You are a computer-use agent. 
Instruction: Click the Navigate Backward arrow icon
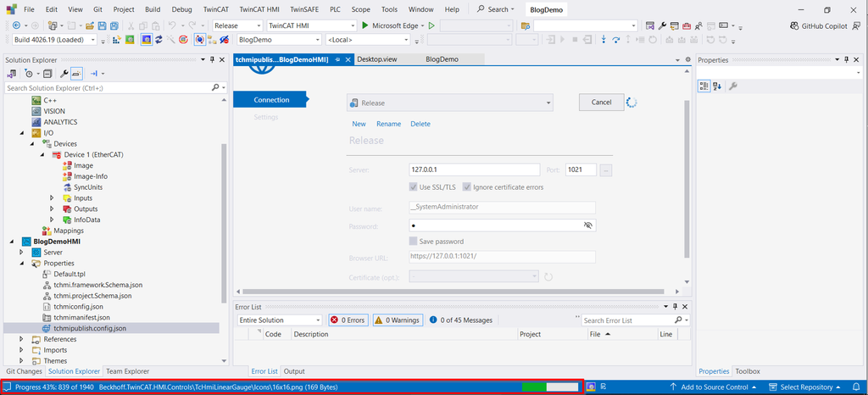point(16,25)
